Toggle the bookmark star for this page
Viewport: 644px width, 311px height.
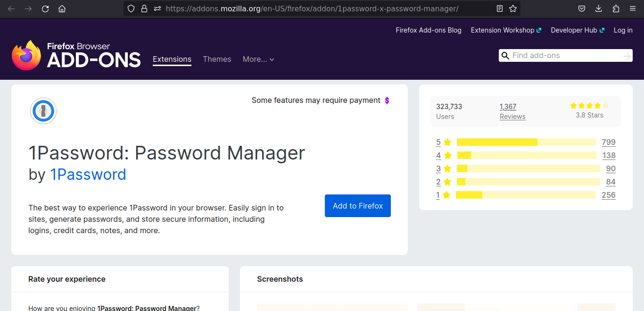pos(512,8)
